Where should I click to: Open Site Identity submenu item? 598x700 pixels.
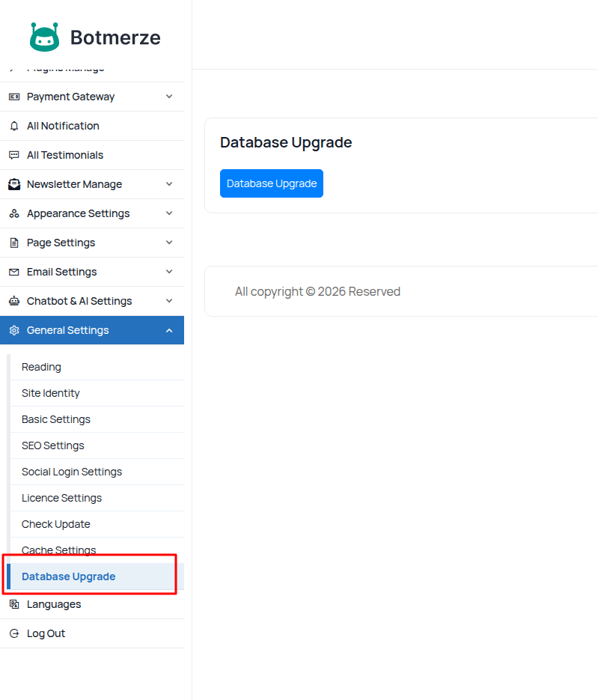pyautogui.click(x=51, y=393)
